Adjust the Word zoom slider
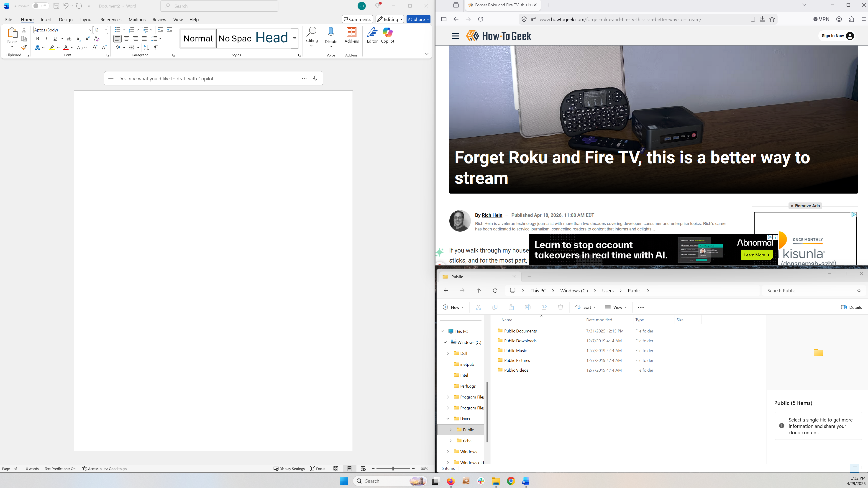The image size is (868, 488). point(393,468)
